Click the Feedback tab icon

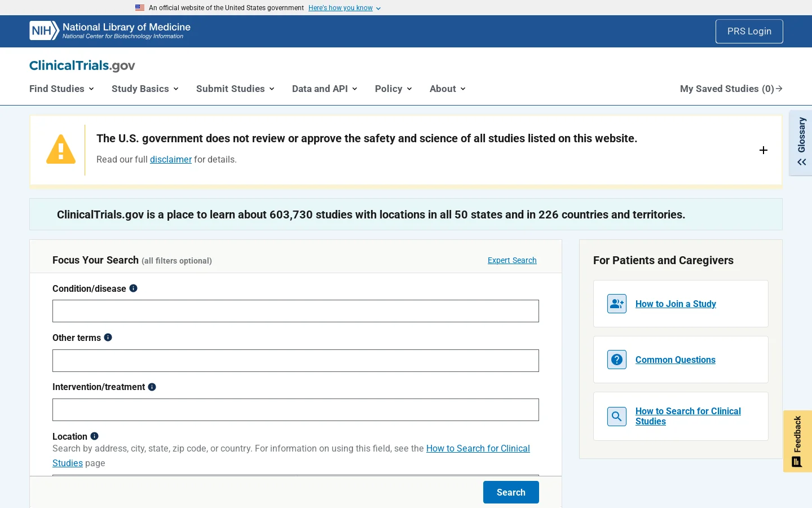(797, 462)
